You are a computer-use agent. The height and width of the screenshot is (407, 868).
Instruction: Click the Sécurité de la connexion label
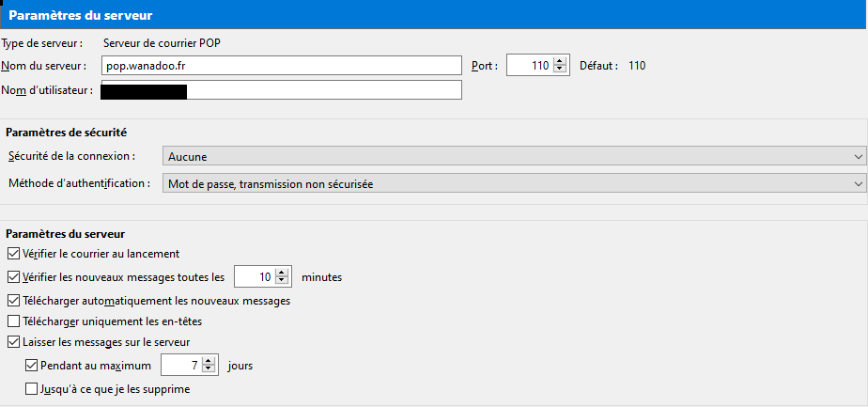click(x=72, y=156)
